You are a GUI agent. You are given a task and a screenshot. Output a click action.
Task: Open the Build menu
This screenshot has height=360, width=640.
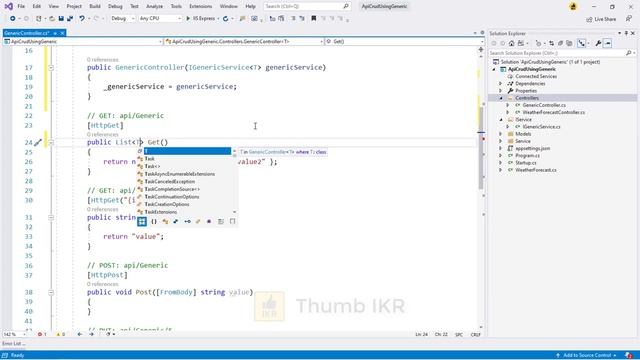pyautogui.click(x=95, y=7)
